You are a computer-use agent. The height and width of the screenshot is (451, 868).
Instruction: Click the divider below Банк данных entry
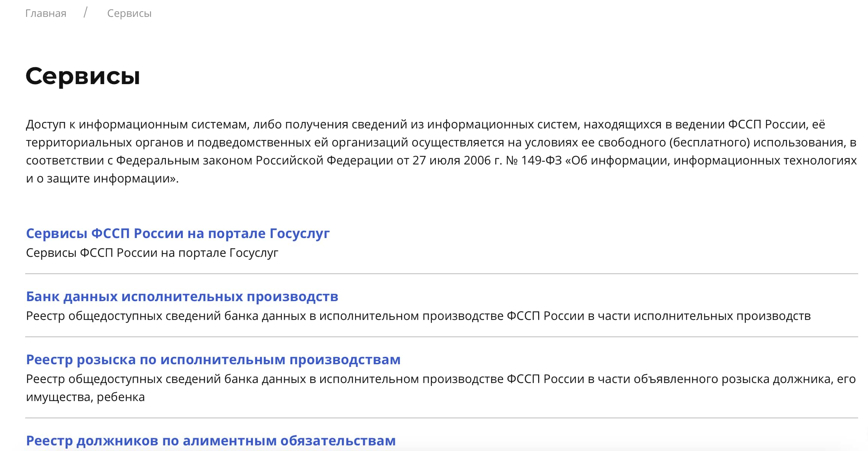click(441, 337)
